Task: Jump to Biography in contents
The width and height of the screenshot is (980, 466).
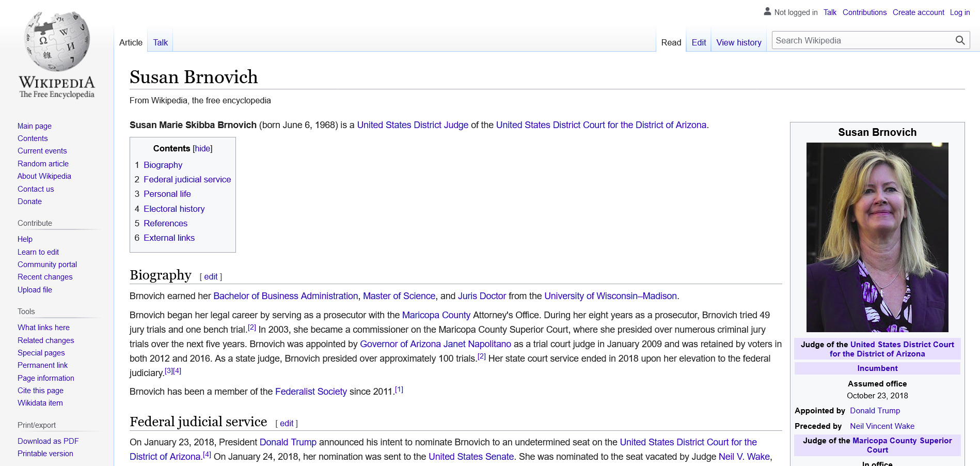Action: pyautogui.click(x=163, y=165)
